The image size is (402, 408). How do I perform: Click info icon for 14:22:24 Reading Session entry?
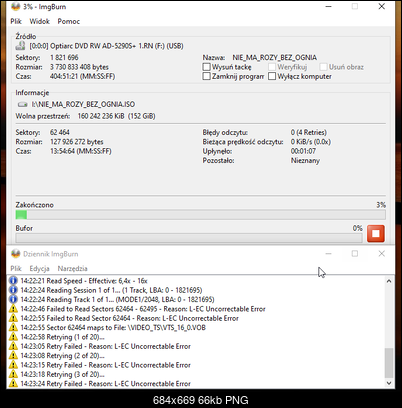coord(13,290)
